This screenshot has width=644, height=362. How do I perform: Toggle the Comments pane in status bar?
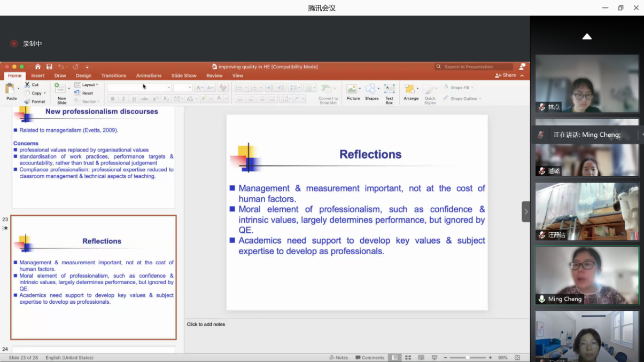(x=369, y=358)
